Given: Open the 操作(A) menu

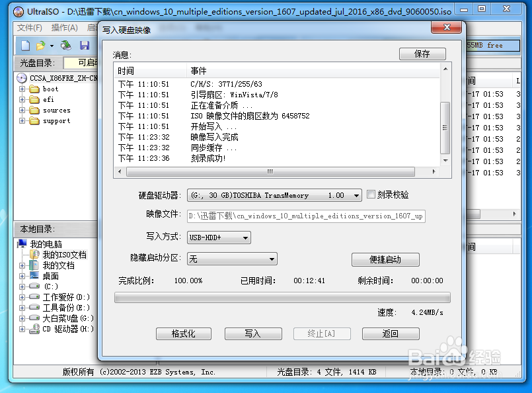Looking at the screenshot, I should [x=65, y=28].
